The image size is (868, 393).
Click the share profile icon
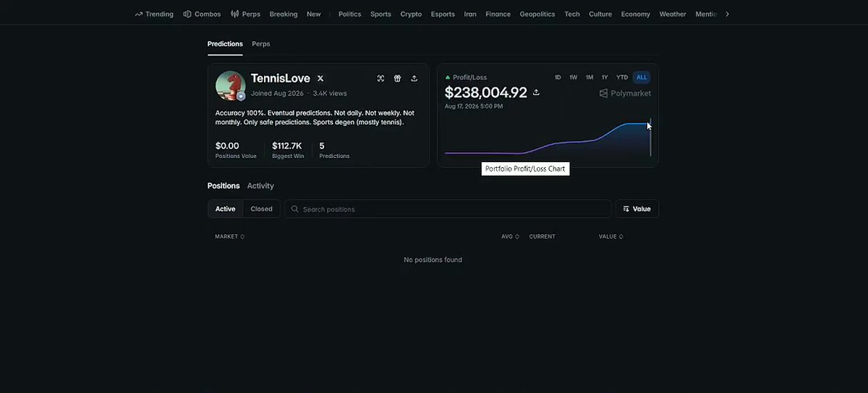414,78
